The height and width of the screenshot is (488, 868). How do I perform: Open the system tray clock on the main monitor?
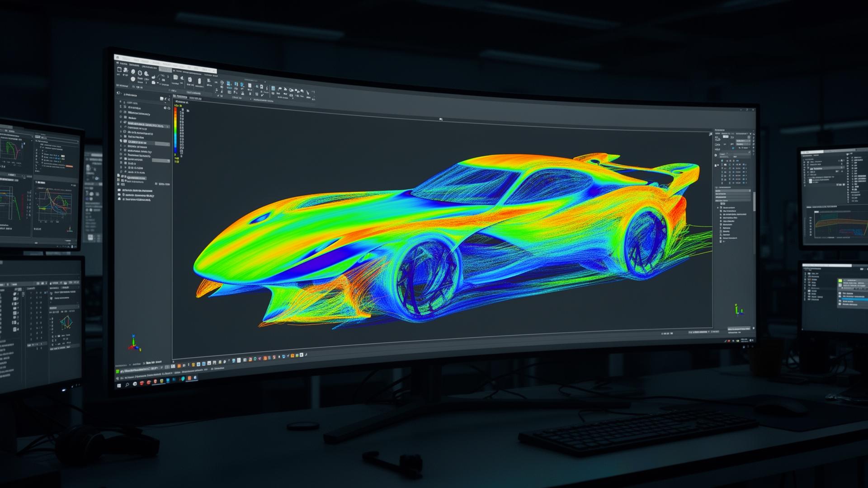pos(745,340)
